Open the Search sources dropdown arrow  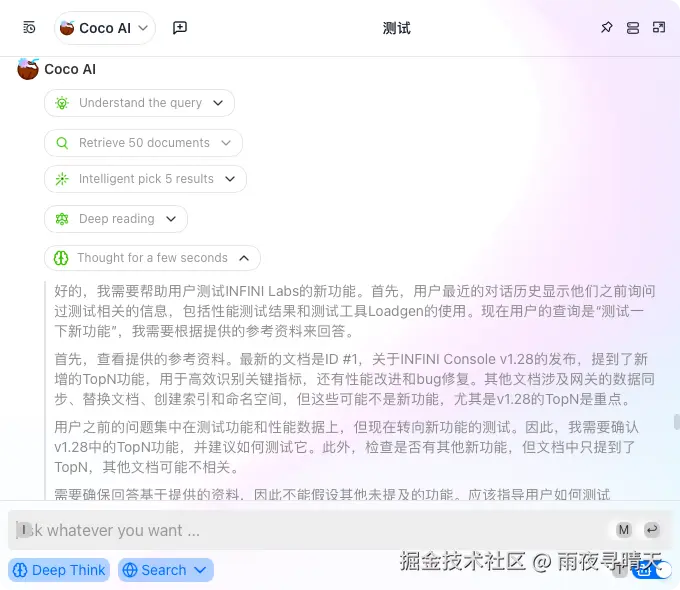200,570
